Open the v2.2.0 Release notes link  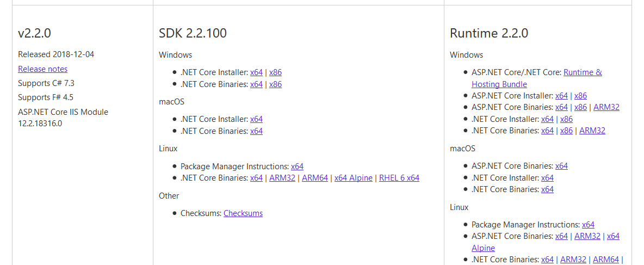pos(43,69)
